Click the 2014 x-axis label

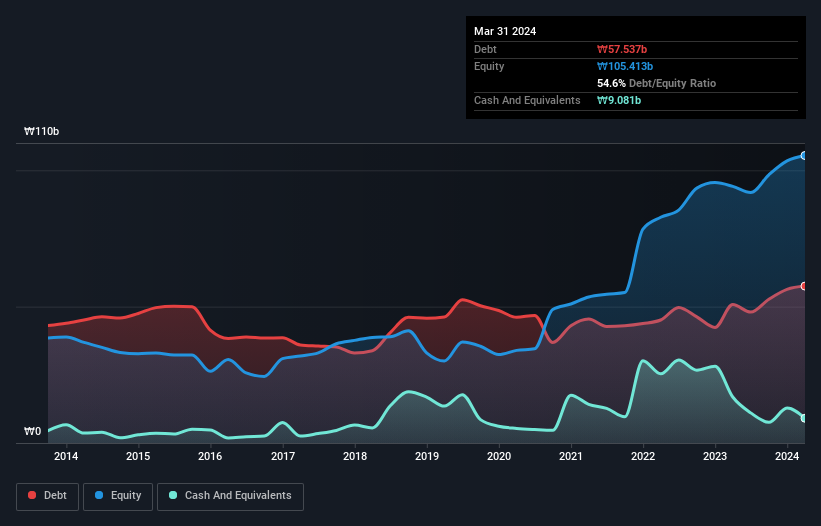(66, 456)
